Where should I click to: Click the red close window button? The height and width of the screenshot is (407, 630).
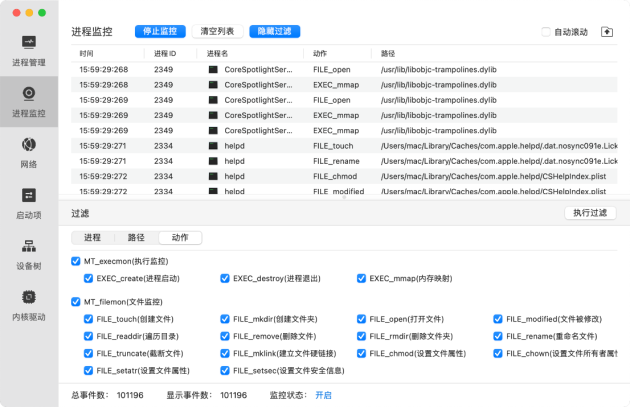pos(16,13)
